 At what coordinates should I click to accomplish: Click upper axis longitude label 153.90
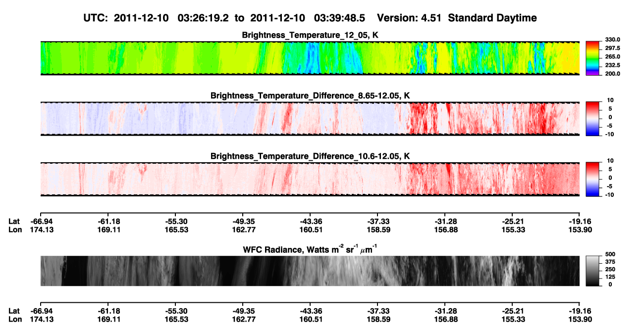click(580, 230)
